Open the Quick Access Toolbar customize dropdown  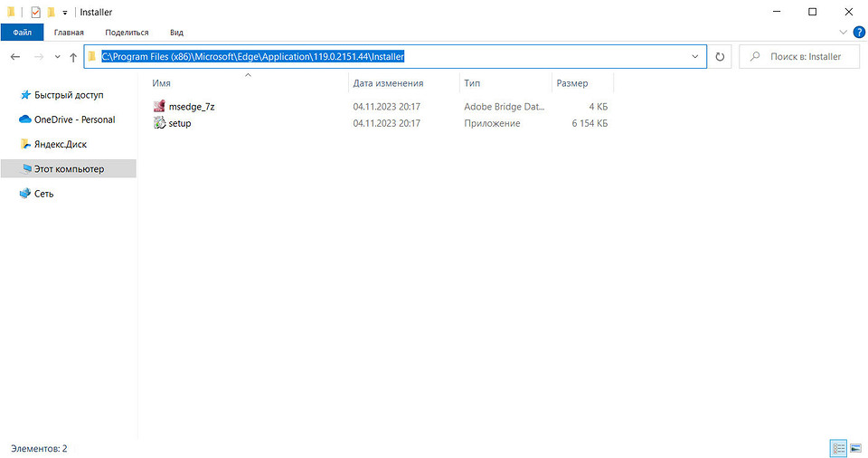pyautogui.click(x=65, y=12)
